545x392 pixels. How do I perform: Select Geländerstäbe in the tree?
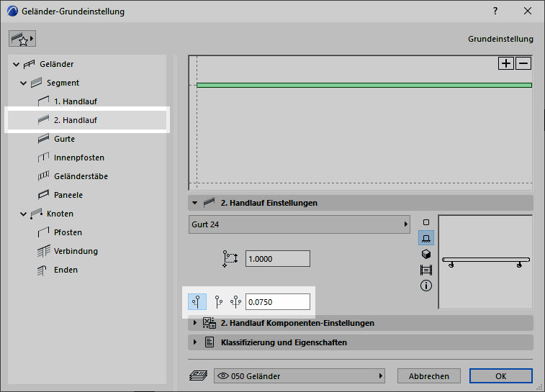(x=81, y=176)
